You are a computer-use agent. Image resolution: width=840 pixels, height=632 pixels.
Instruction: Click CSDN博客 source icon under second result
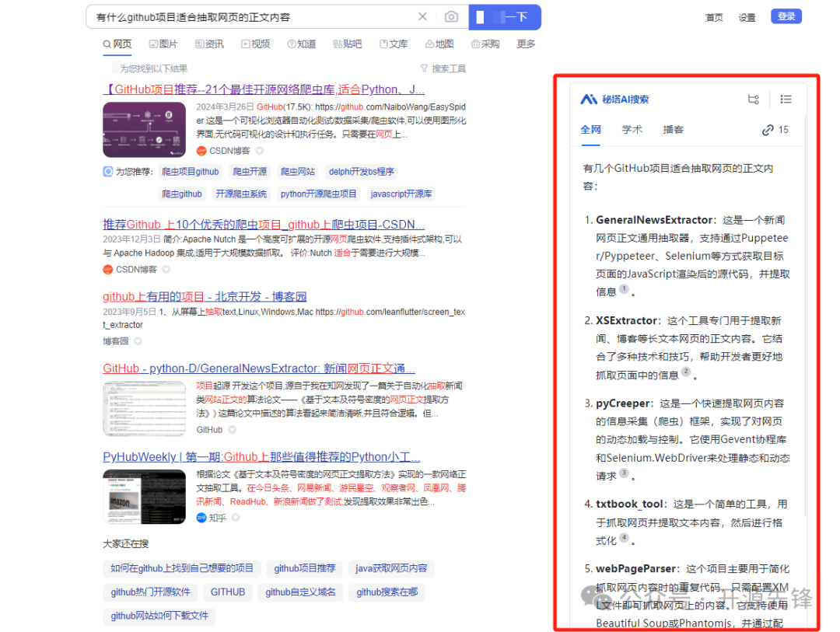point(107,270)
